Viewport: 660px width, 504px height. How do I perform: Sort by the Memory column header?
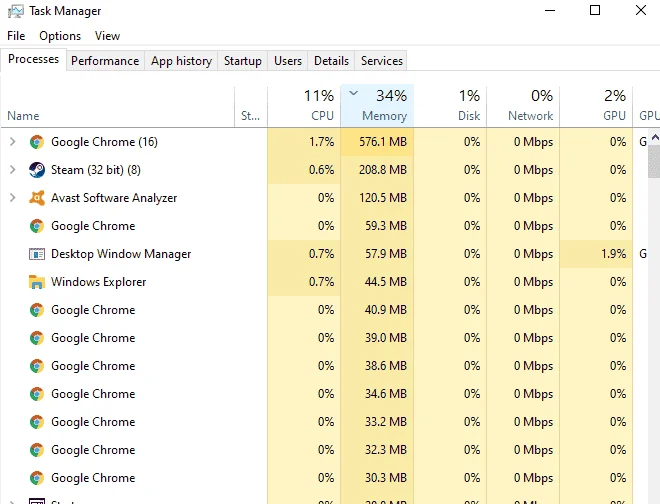(x=377, y=106)
